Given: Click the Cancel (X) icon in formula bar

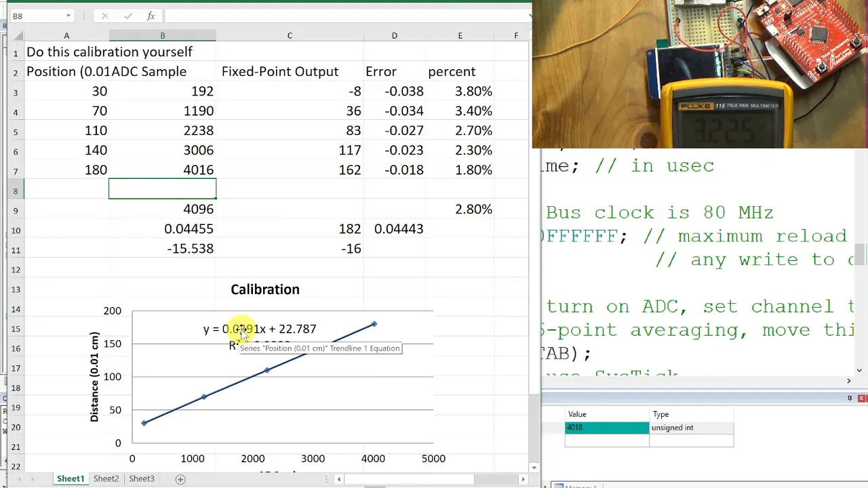Looking at the screenshot, I should pos(105,16).
